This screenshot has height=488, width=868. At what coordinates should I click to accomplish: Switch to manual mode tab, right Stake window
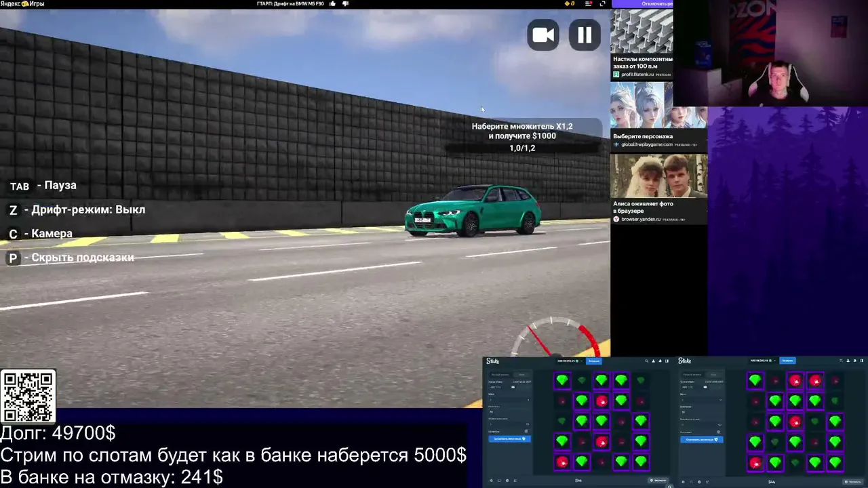pos(692,374)
